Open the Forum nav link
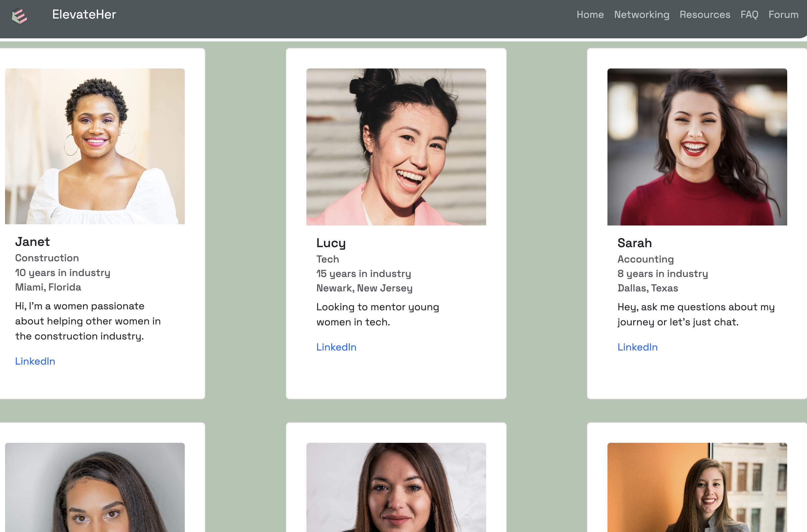 (x=783, y=14)
